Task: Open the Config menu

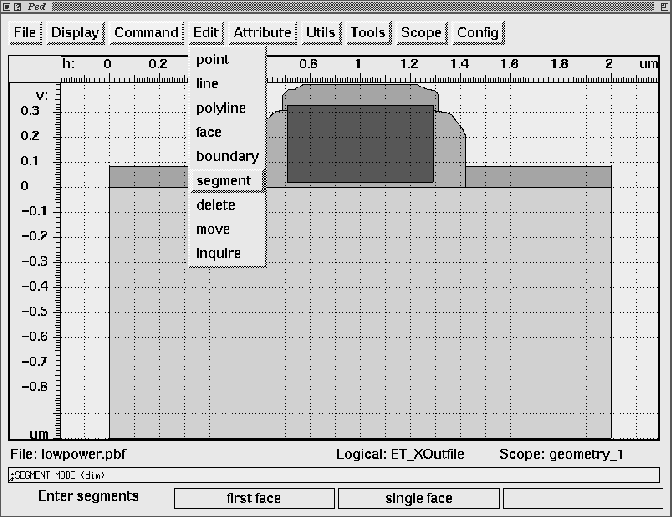Action: pyautogui.click(x=478, y=33)
